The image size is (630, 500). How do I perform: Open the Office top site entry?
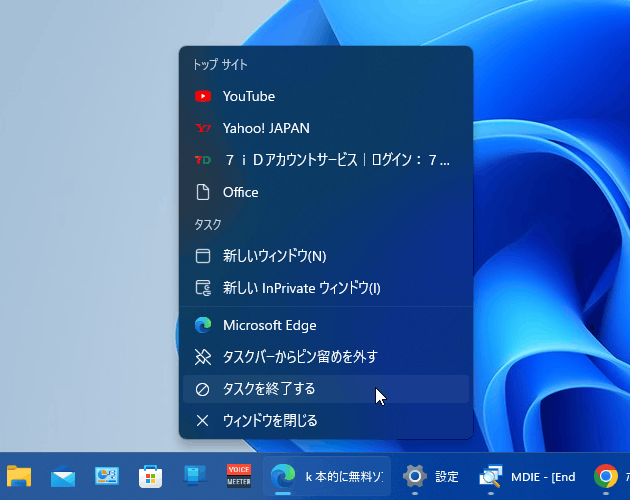[326, 192]
